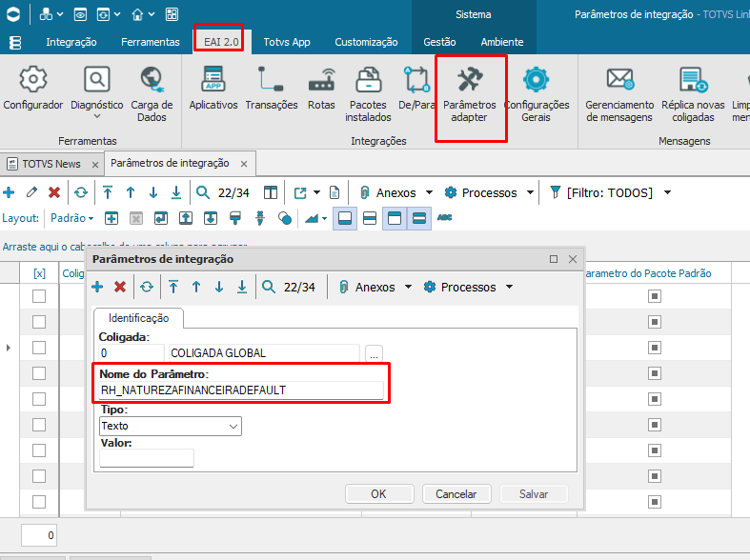
Task: Refresh the record in the dialog toolbar
Action: [x=147, y=287]
